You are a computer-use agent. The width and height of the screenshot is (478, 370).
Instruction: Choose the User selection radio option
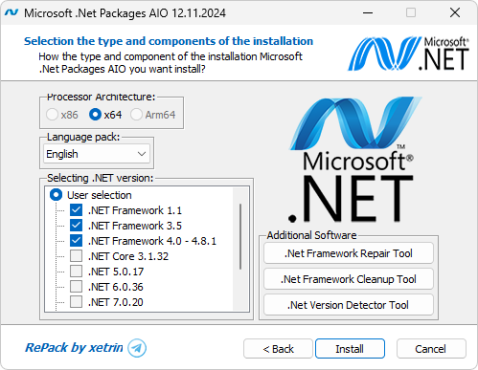pos(56,195)
